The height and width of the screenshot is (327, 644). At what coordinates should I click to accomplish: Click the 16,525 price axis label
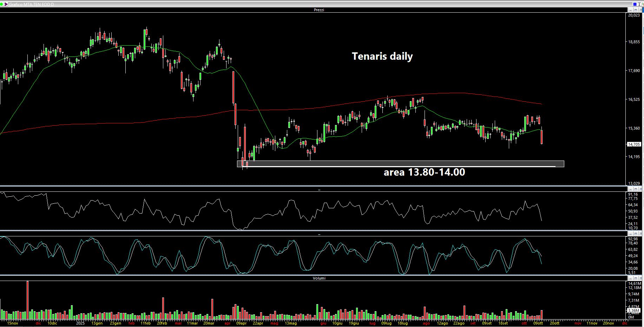[634, 99]
